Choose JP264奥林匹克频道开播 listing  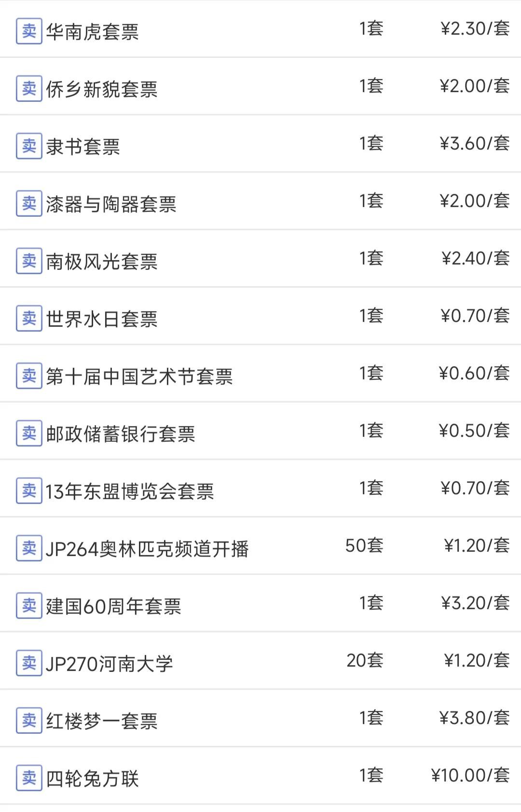147,549
